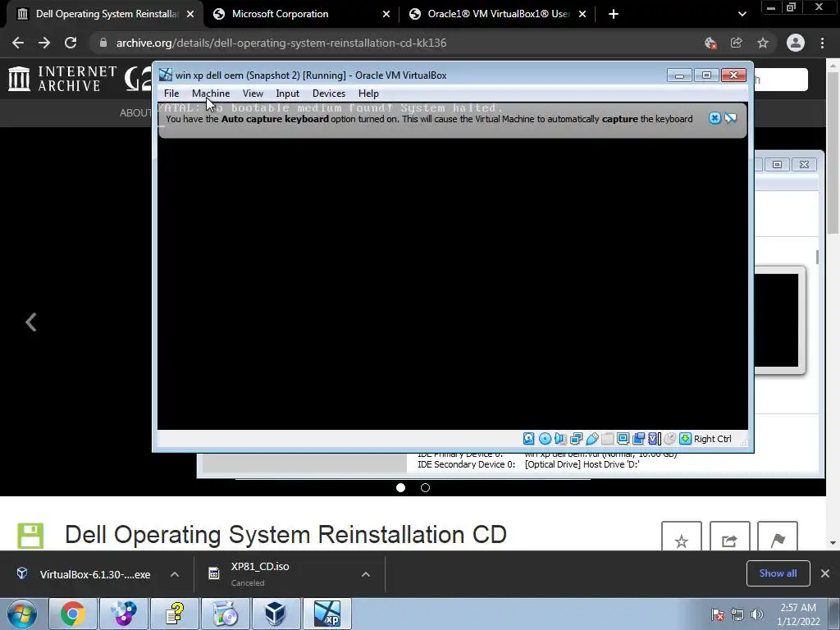Image resolution: width=840 pixels, height=630 pixels.
Task: Open the Machine menu
Action: pyautogui.click(x=211, y=94)
